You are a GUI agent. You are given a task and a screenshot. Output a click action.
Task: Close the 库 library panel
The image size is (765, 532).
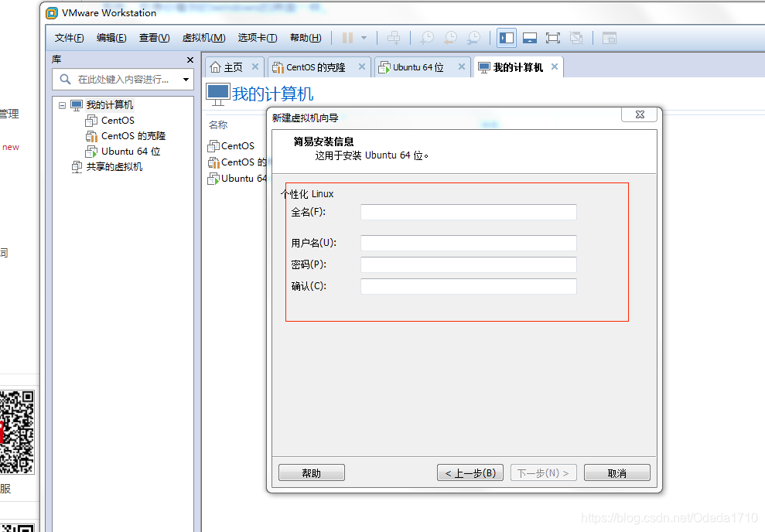190,60
